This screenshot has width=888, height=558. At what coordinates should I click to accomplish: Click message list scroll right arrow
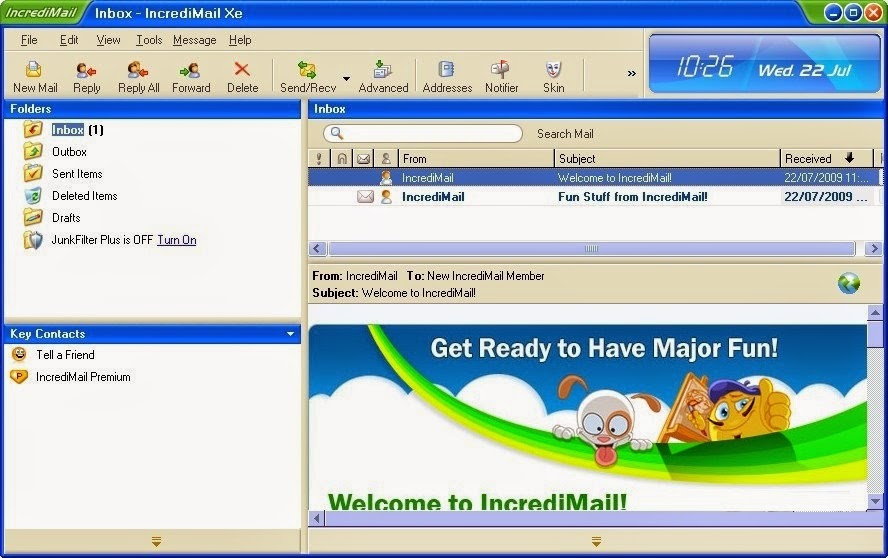[874, 249]
